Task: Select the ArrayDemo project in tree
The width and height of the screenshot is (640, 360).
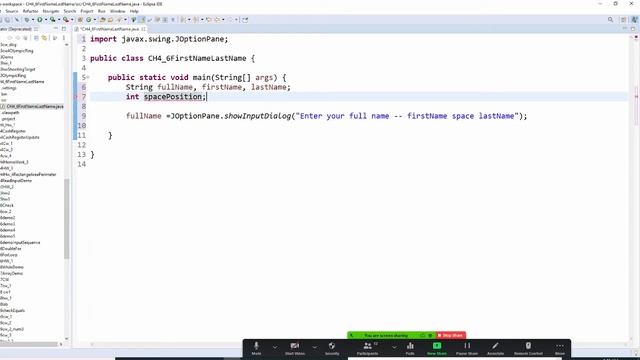Action: (11, 273)
